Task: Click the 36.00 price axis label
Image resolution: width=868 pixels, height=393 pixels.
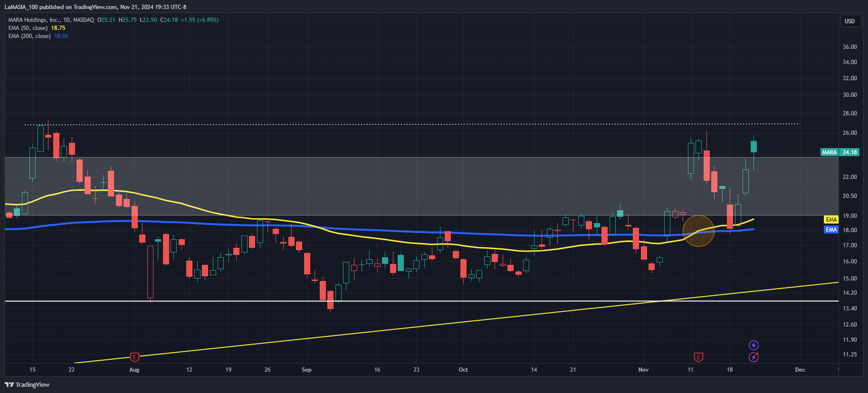Action: [x=849, y=47]
